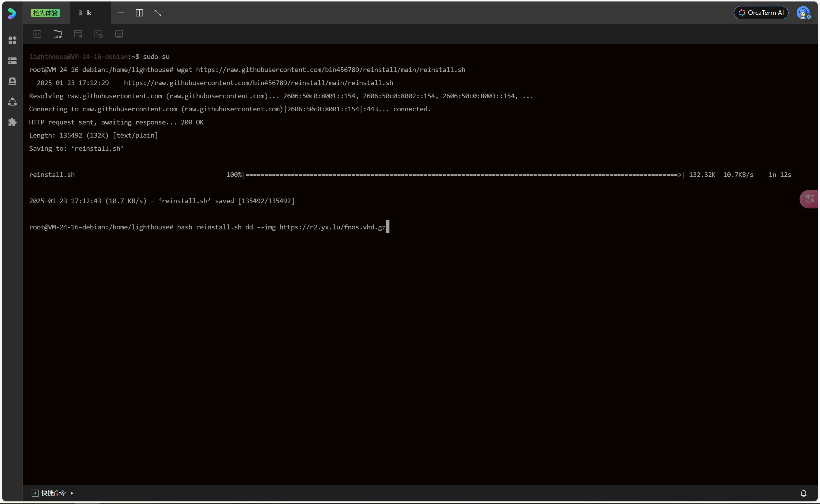This screenshot has height=504, width=820.
Task: Click the code snippet toolbar icon
Action: click(x=37, y=34)
